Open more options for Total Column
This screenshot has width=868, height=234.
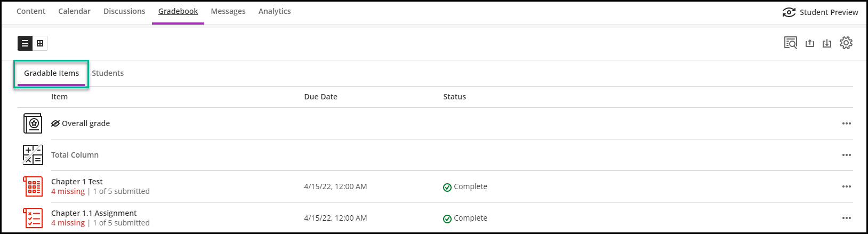(x=846, y=155)
